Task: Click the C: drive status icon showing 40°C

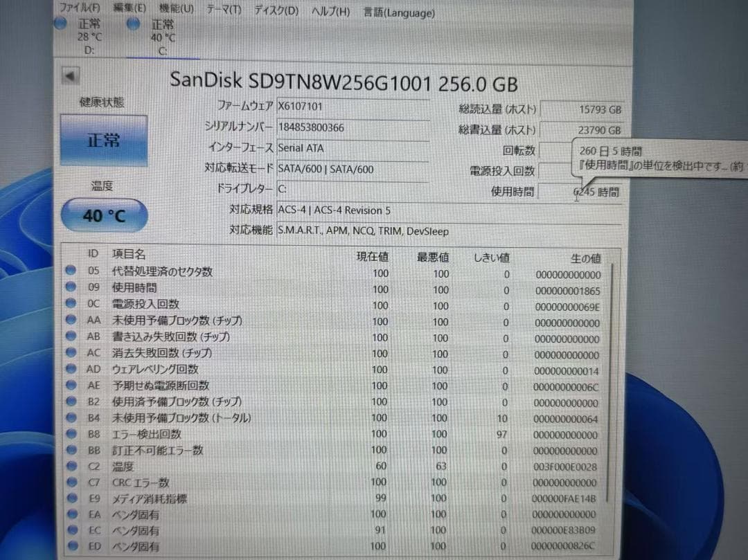Action: pyautogui.click(x=132, y=24)
